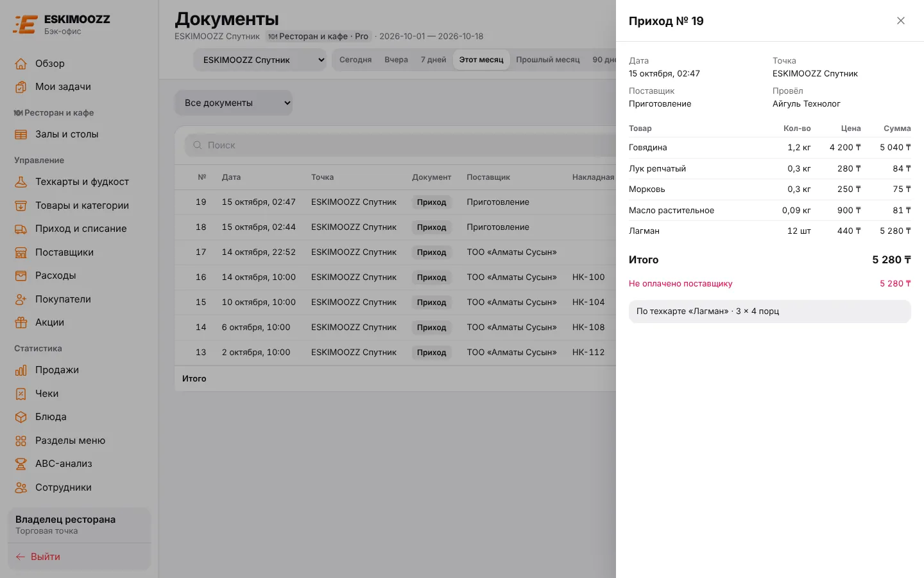Click the Чеки receipt icon
Screen dimensions: 924x578
point(21,394)
